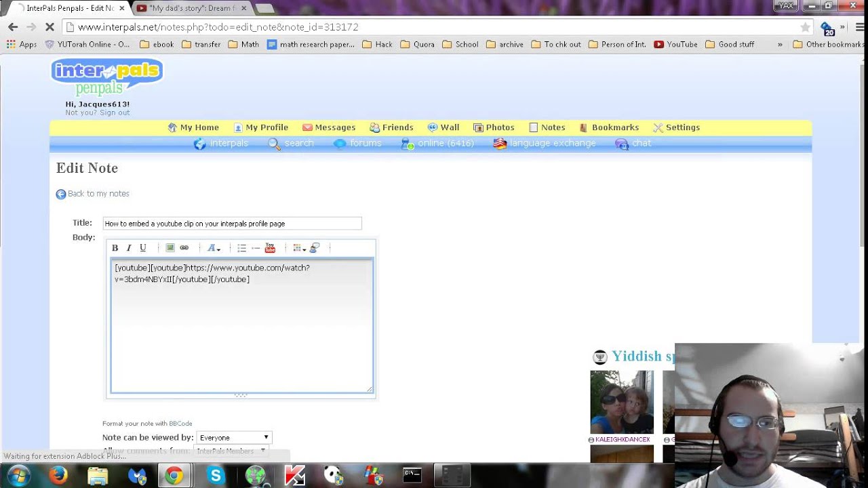Open Bookmarks in the yellow menu
Screen dimensions: 868x488
(x=609, y=127)
